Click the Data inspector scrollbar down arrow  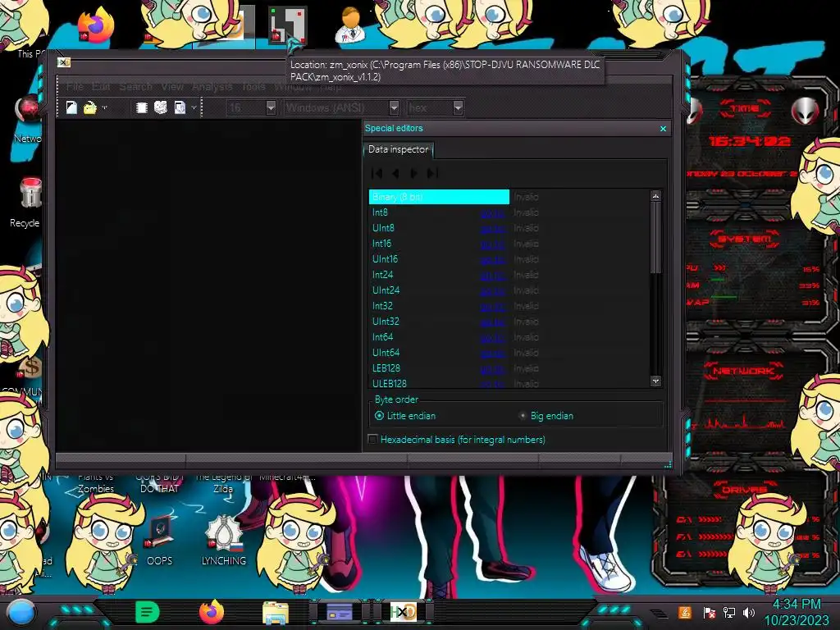(655, 381)
